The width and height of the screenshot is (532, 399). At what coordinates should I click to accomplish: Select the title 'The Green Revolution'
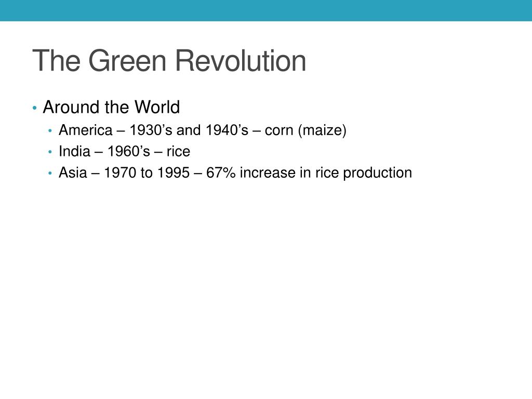click(x=169, y=60)
